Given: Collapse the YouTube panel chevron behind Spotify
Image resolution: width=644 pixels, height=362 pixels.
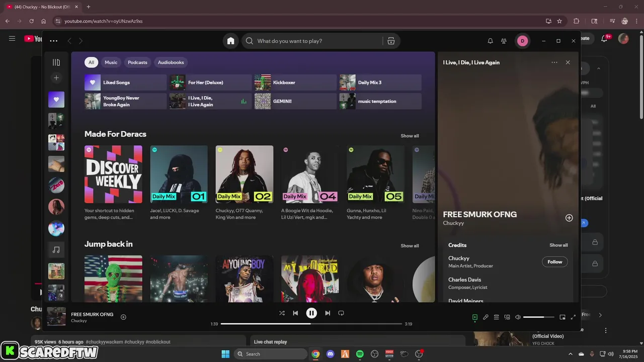Looking at the screenshot, I should [598, 68].
